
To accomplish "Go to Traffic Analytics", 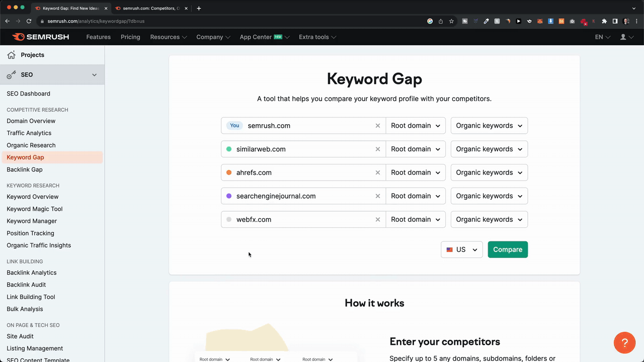I will click(x=29, y=133).
